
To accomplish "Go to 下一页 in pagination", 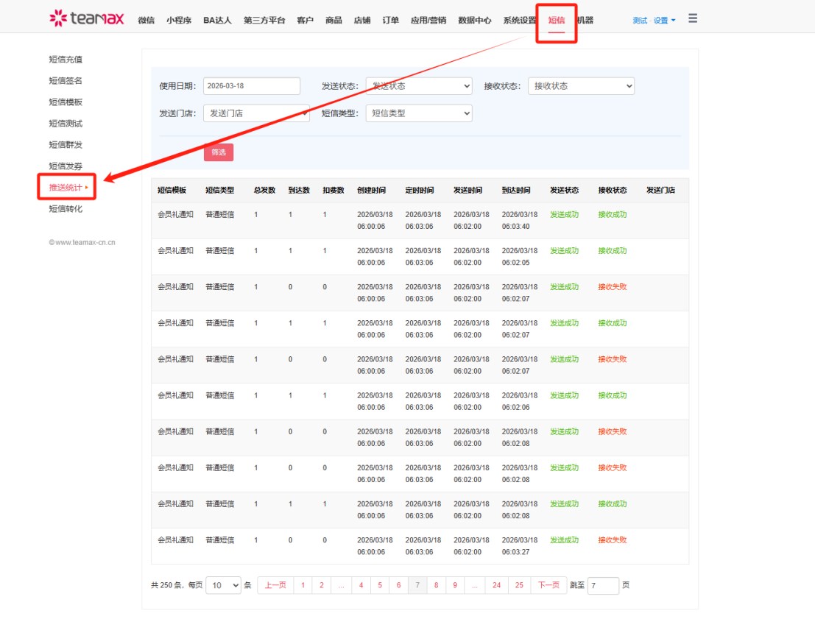I will point(548,585).
